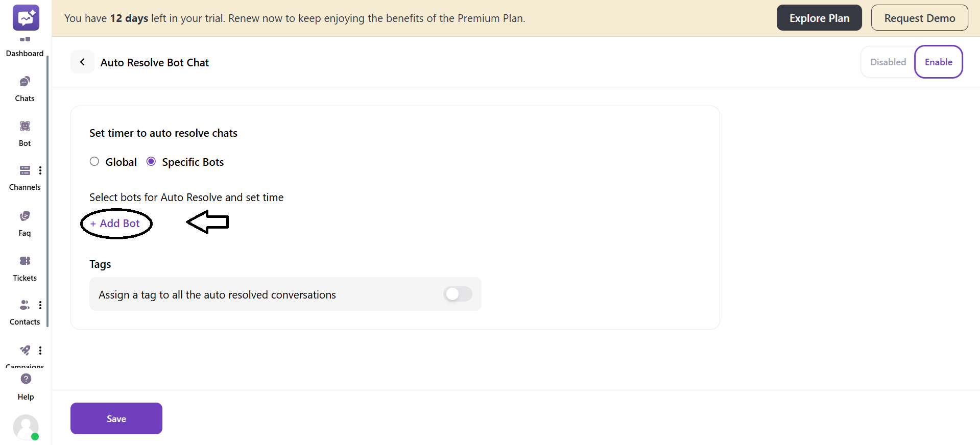Expand the Campaigns three-dot menu
Screen dimensions: 980x447
pyautogui.click(x=40, y=351)
